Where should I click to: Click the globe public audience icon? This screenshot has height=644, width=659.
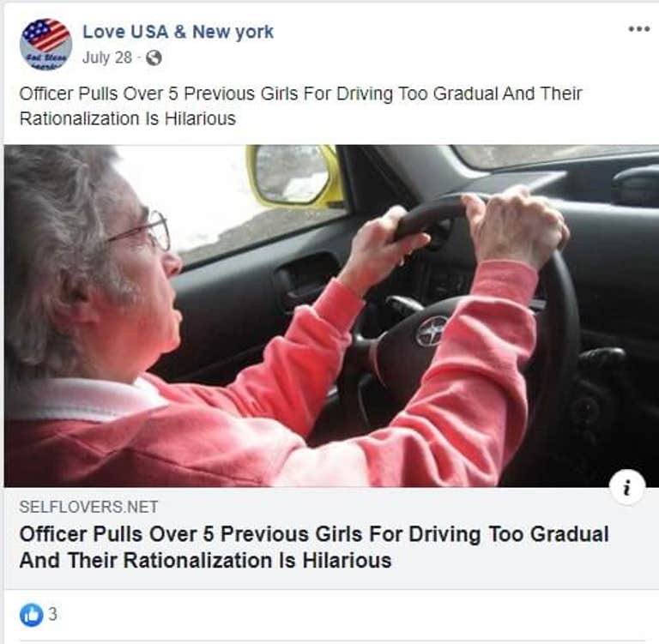click(154, 58)
